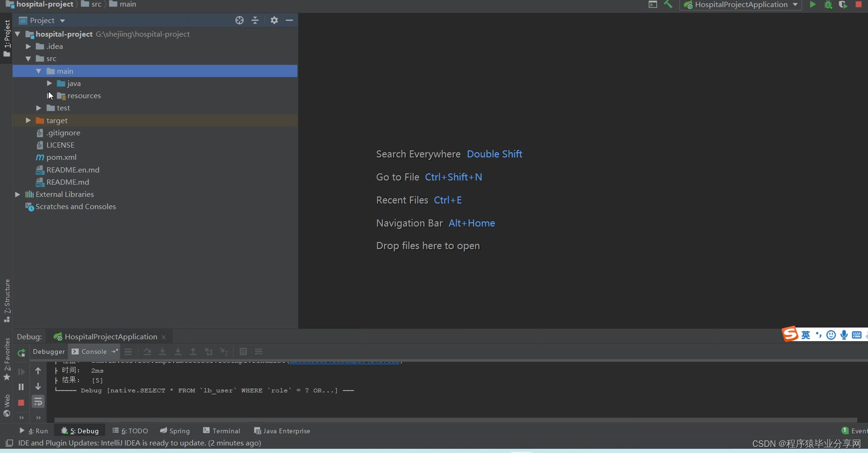
Task: Open the 6: TODO tool window
Action: 130,431
